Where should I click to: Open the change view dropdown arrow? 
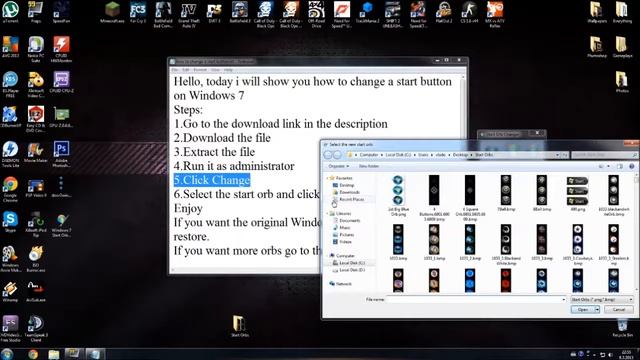[609, 166]
